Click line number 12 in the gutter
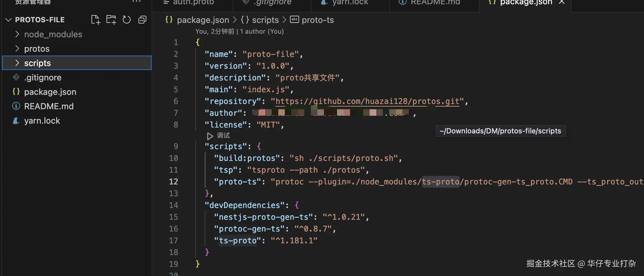This screenshot has width=644, height=276. 173,181
